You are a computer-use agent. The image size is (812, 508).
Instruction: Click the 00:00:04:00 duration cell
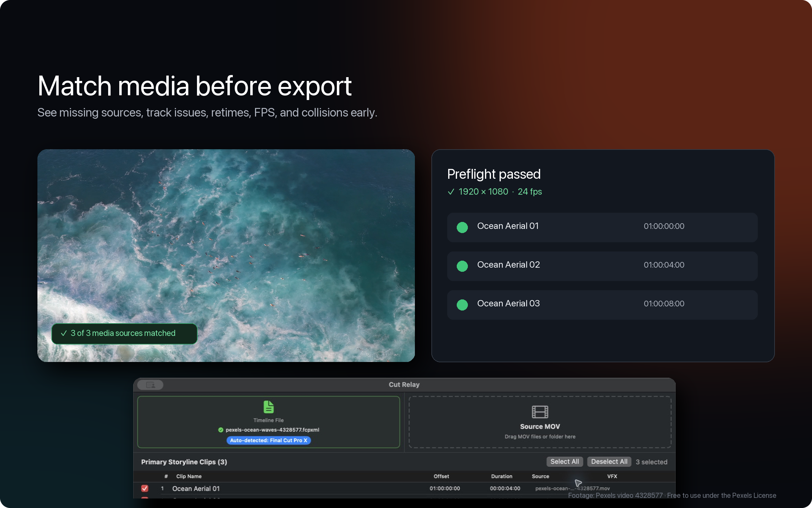pos(505,489)
